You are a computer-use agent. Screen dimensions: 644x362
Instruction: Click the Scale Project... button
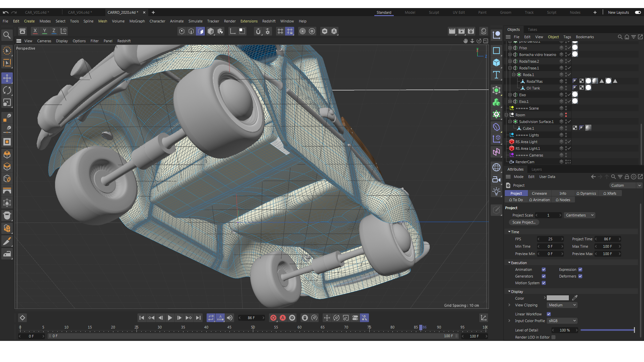click(x=524, y=222)
